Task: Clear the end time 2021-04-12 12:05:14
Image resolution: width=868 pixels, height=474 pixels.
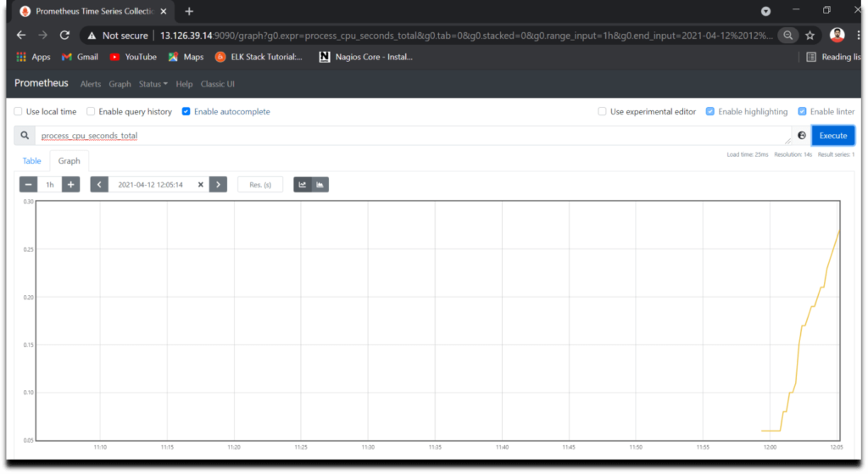Action: (200, 184)
